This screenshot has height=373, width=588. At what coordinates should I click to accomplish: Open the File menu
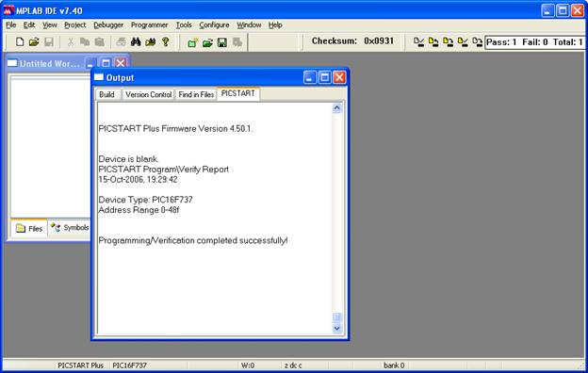pos(11,25)
